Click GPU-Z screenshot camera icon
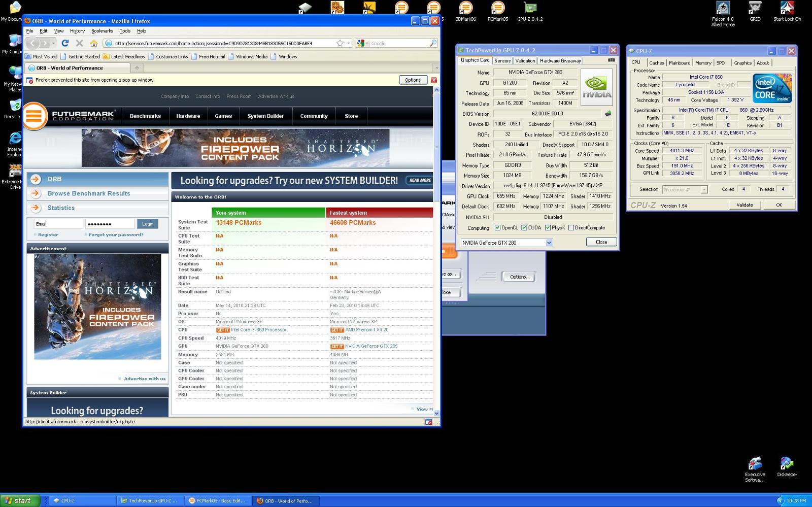 (x=612, y=60)
